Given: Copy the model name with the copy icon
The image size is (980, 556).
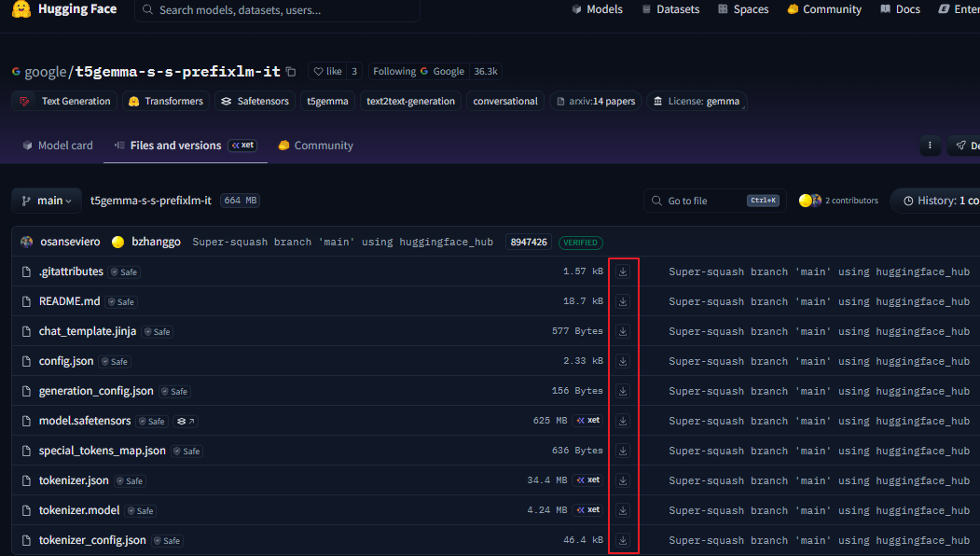Looking at the screenshot, I should click(291, 72).
